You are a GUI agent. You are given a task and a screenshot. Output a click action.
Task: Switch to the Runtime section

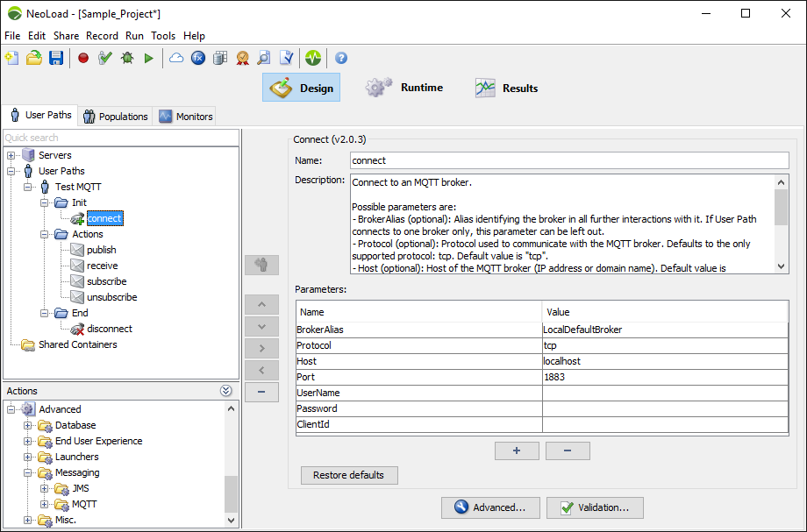(x=405, y=88)
